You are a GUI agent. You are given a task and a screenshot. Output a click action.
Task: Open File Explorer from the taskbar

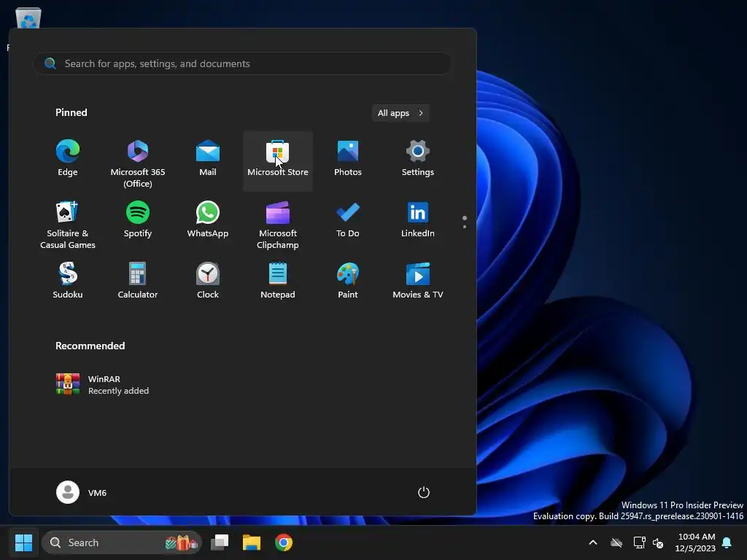tap(252, 542)
